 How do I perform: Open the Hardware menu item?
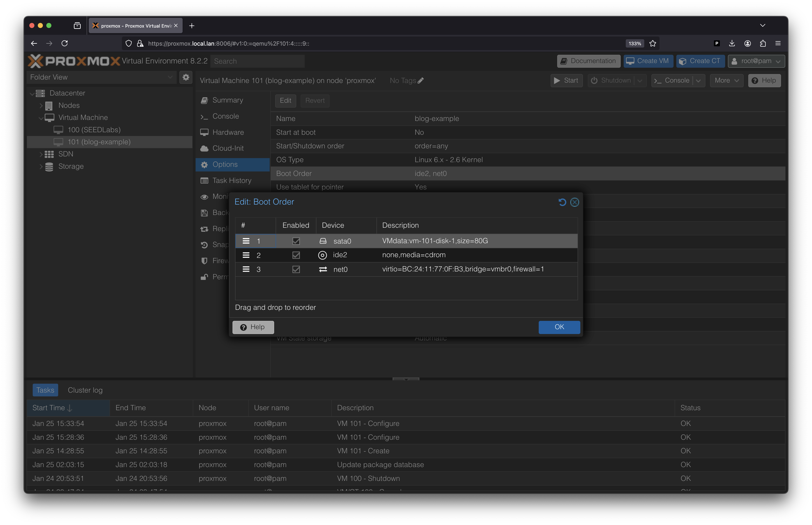[x=228, y=132]
